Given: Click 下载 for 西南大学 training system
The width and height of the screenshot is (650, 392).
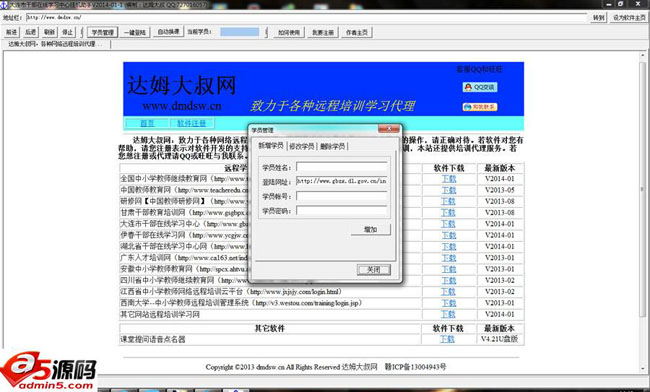Looking at the screenshot, I should click(x=449, y=303).
